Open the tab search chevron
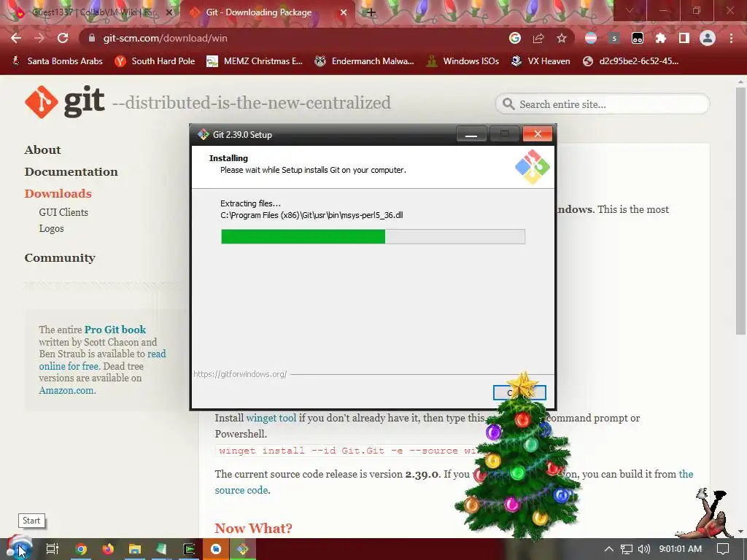Screen dimensions: 747x560 pos(630,10)
